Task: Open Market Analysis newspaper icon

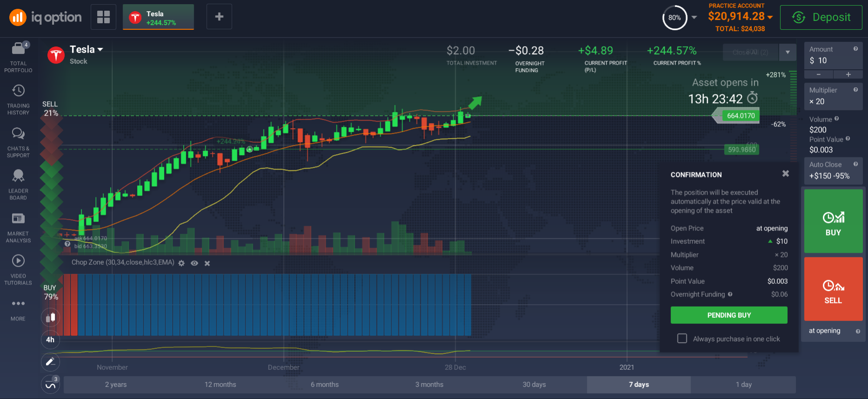Action: click(x=18, y=218)
